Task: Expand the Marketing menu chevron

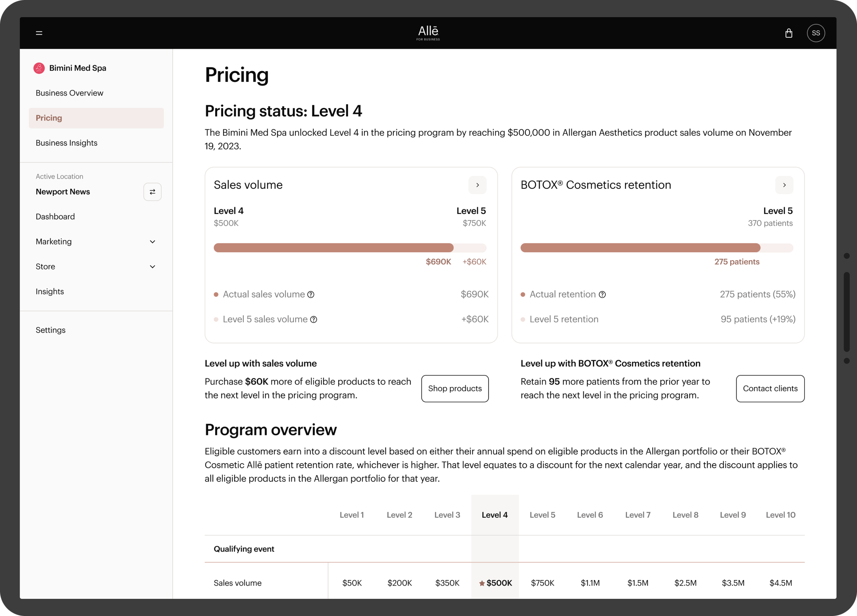Action: [x=152, y=241]
